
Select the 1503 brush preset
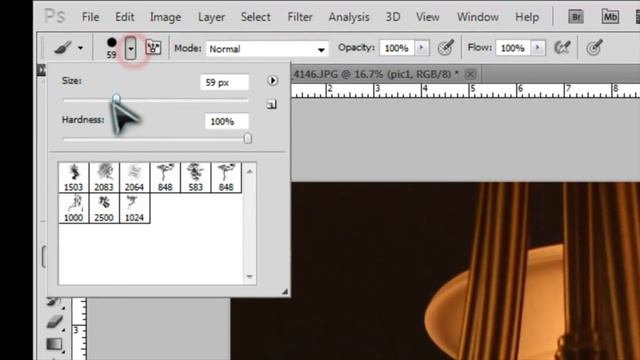pos(73,178)
